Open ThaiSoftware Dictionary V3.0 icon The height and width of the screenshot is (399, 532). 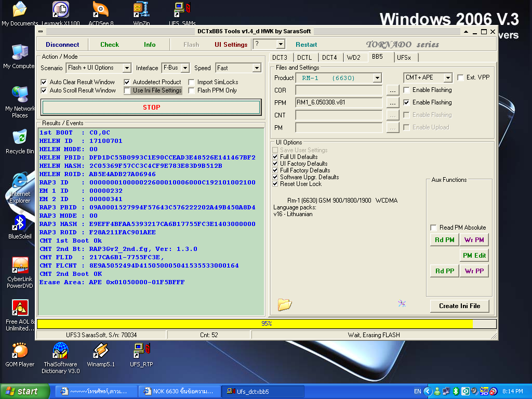tap(60, 358)
